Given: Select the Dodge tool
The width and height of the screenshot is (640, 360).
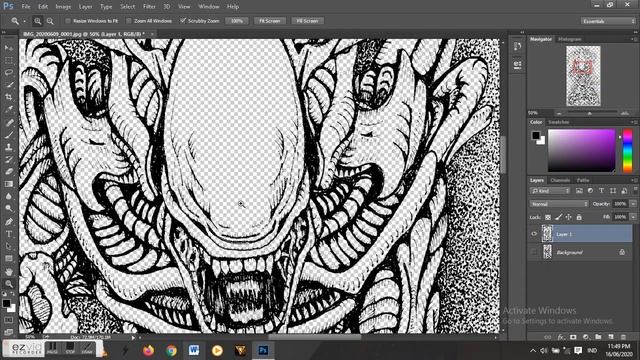Looking at the screenshot, I should 9,209.
